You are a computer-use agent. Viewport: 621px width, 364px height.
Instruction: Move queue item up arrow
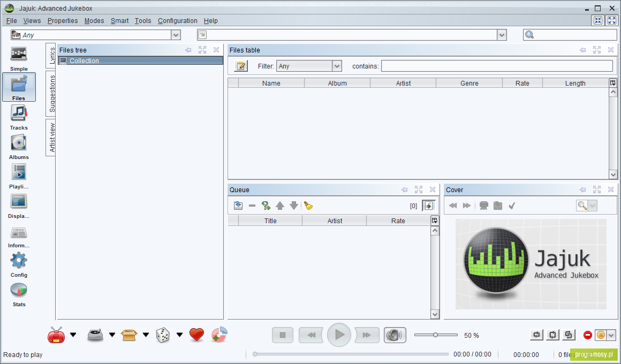[x=280, y=206]
